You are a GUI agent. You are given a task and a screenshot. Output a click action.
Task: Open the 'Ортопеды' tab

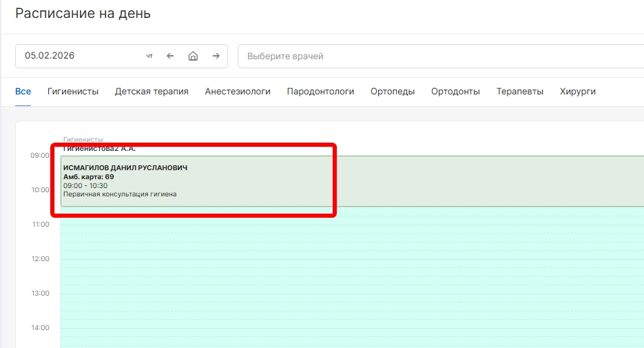[x=393, y=92]
